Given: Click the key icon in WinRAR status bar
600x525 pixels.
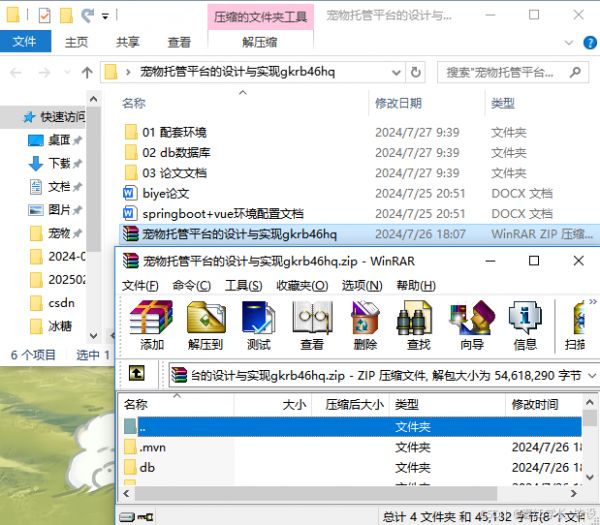Looking at the screenshot, I should [146, 517].
